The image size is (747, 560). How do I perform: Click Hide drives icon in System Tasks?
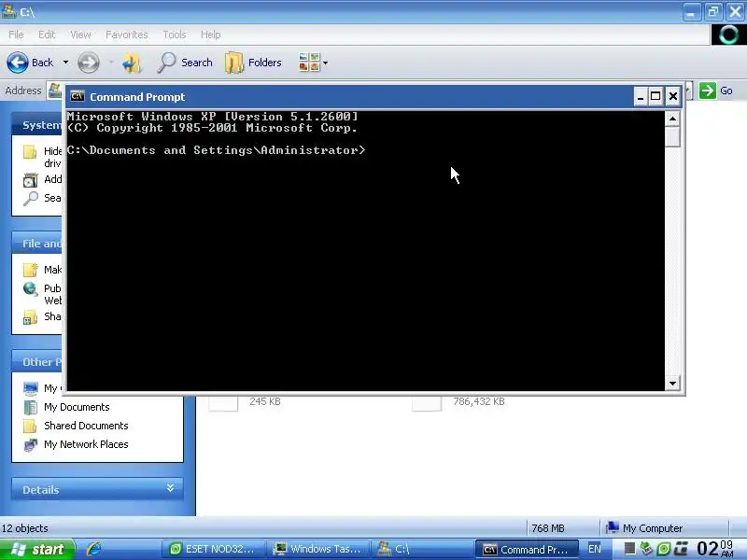30,152
